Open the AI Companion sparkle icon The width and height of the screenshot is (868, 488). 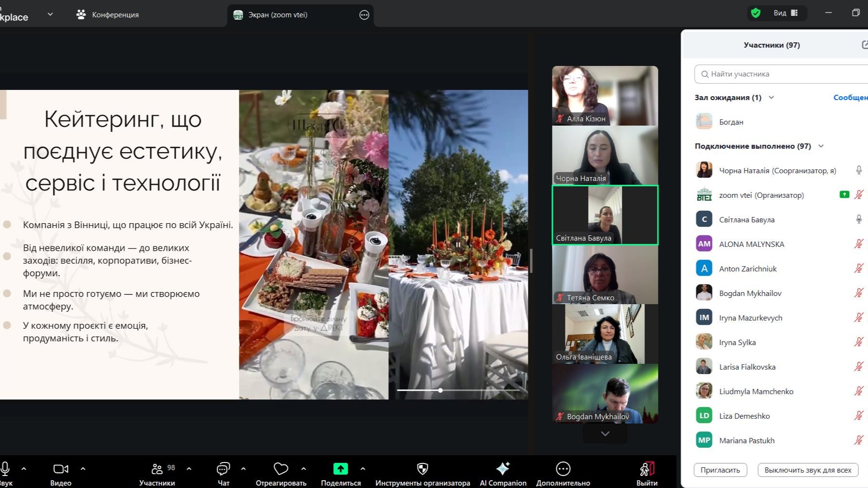point(503,469)
